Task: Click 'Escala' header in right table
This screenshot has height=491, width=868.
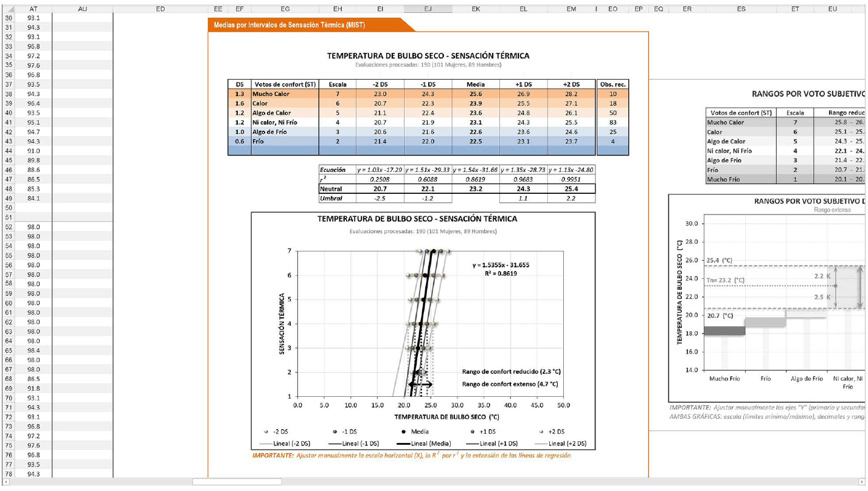Action: [795, 112]
